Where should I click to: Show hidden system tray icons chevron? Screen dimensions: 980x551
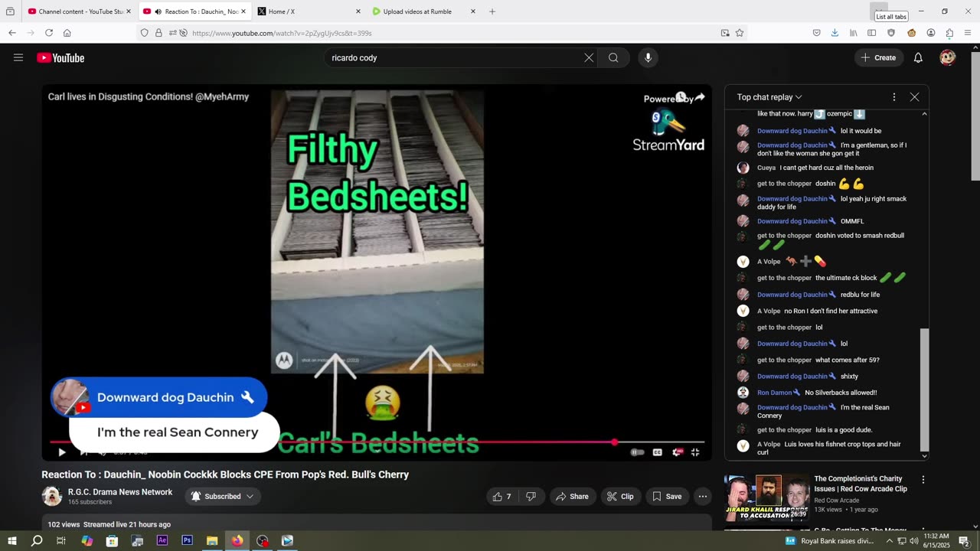(889, 541)
